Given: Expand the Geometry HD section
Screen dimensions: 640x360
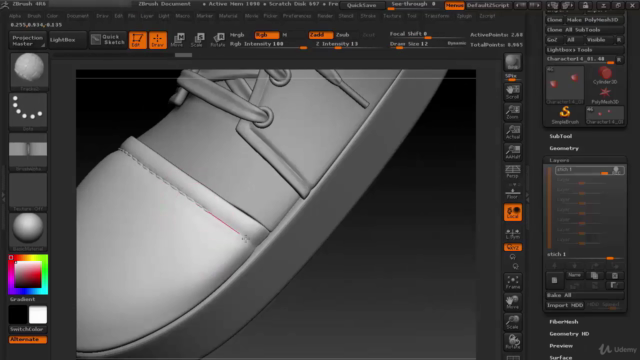Looking at the screenshot, I should click(569, 334).
